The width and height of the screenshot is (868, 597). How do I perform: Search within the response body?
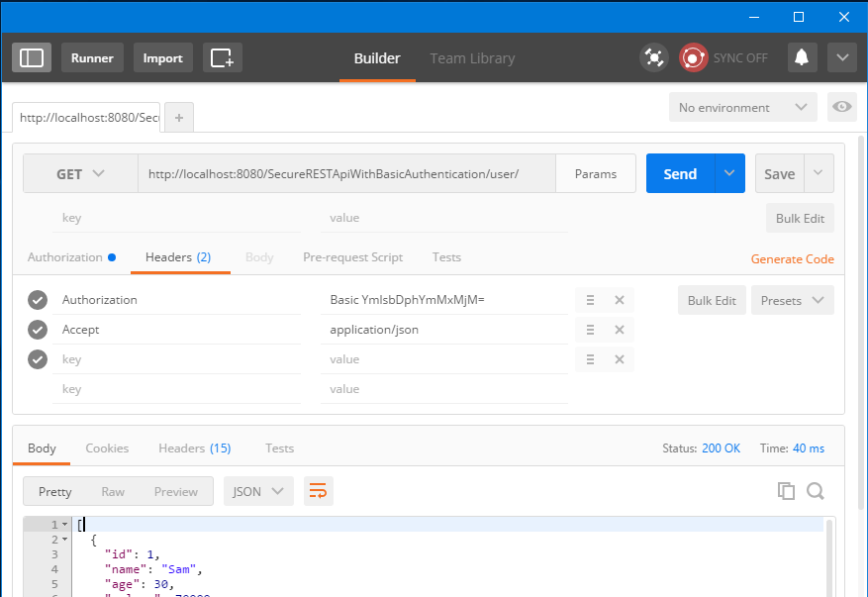[x=816, y=491]
